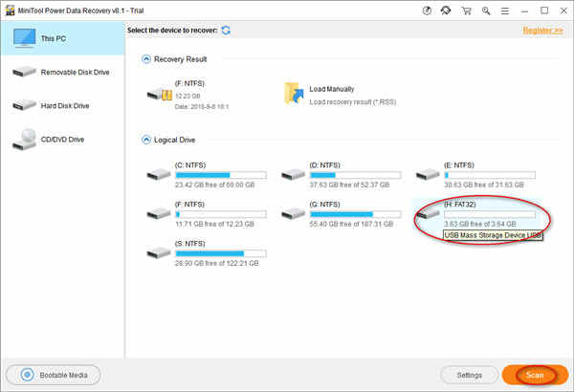
Task: Select the S: NTFS drive icon
Action: (x=159, y=253)
